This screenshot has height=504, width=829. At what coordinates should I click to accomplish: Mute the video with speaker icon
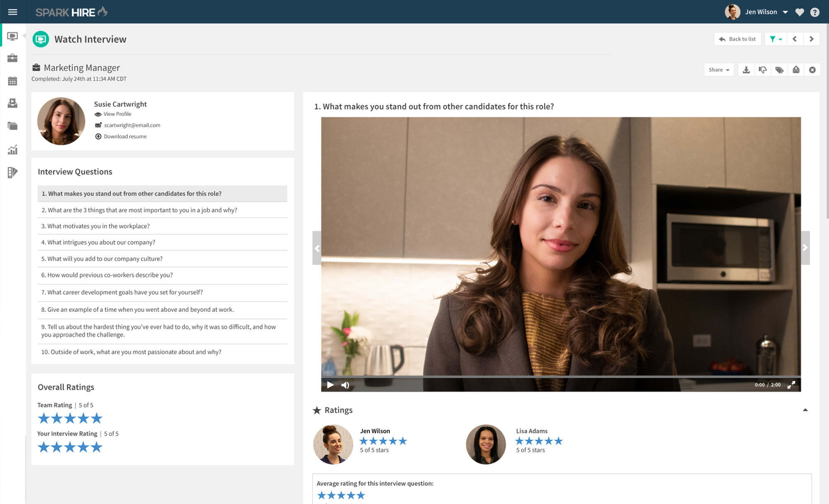pos(345,385)
